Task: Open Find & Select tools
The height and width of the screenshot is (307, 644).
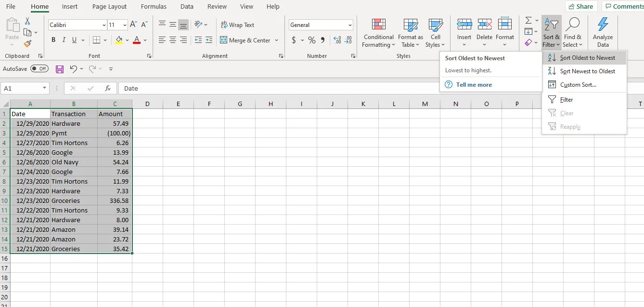Action: pyautogui.click(x=573, y=32)
